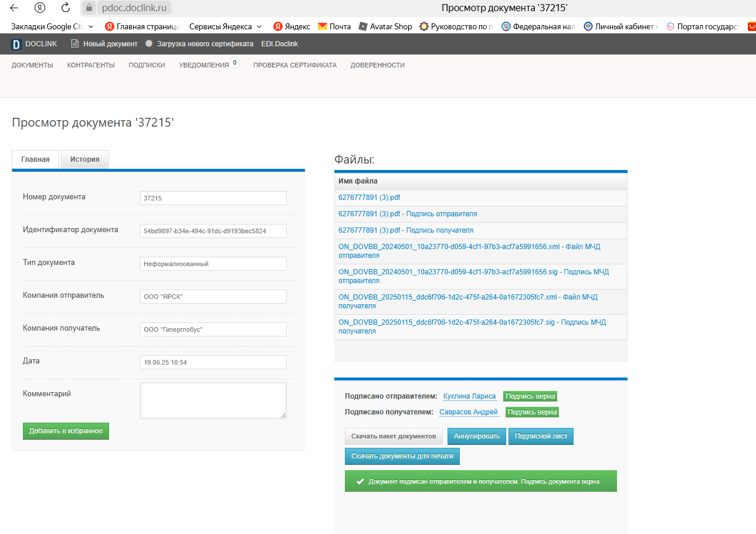This screenshot has width=756, height=534.
Task: Open the file 6276777891 (3).pdf
Action: click(369, 198)
